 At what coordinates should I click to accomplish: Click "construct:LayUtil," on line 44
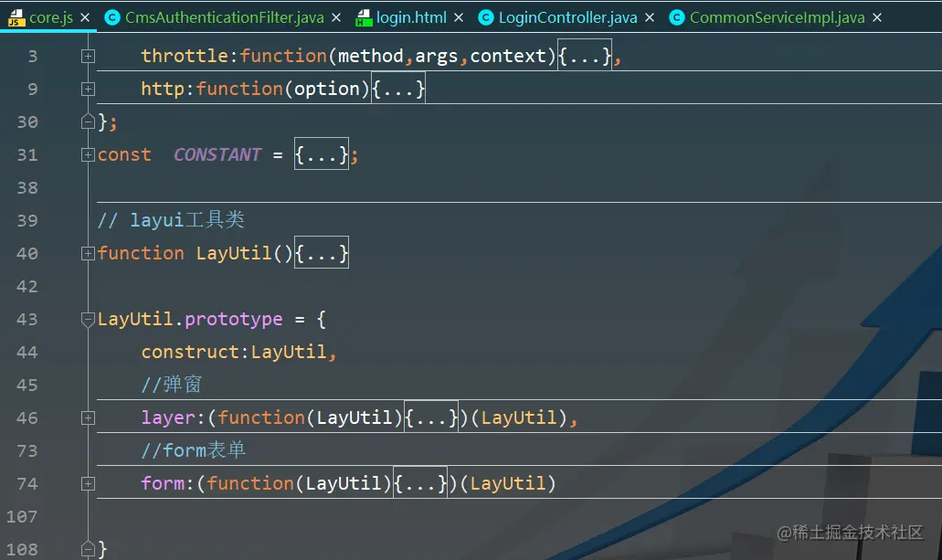(238, 352)
